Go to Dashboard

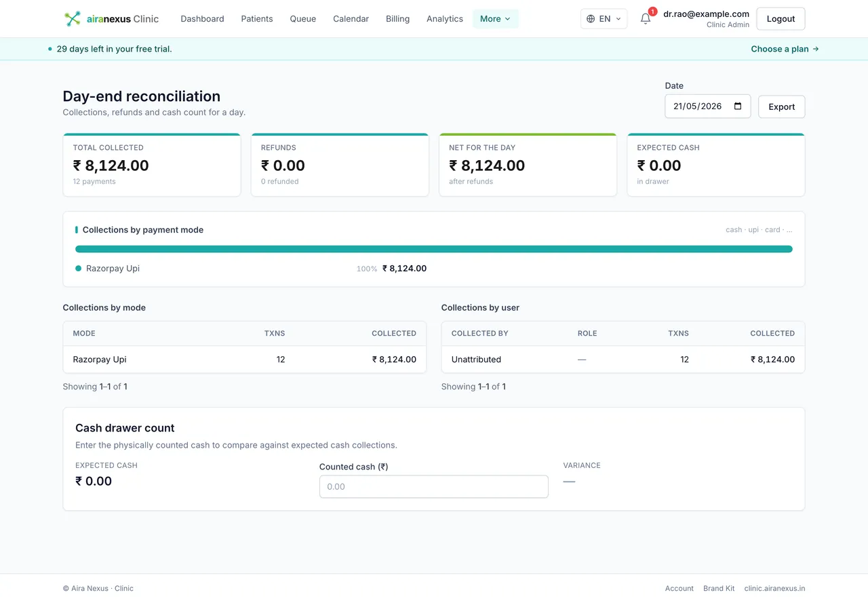[202, 19]
